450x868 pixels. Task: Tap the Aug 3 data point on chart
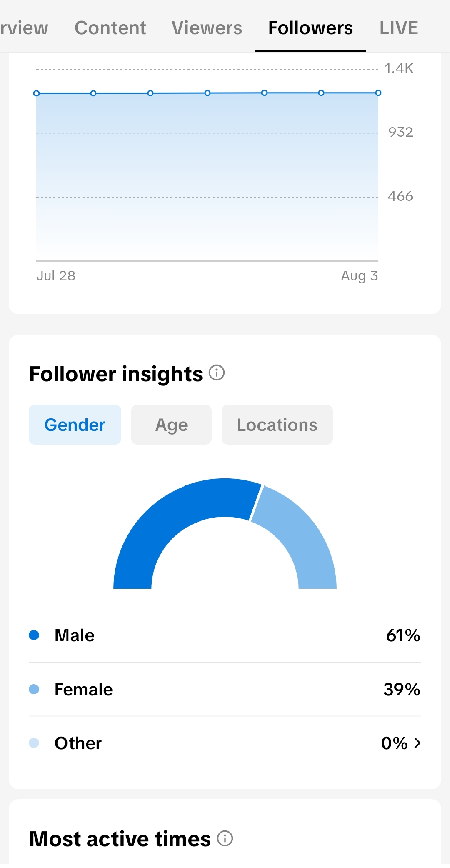(378, 93)
